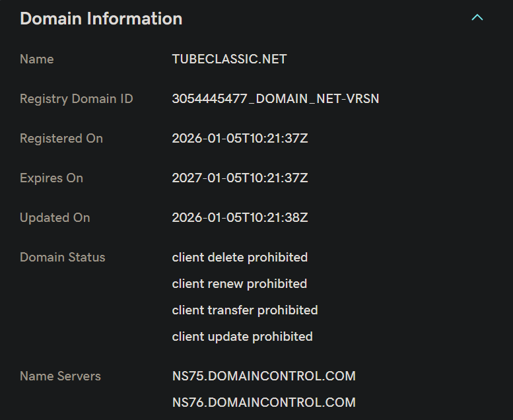This screenshot has height=420, width=513.
Task: Click client delete prohibited status
Action: coord(240,258)
